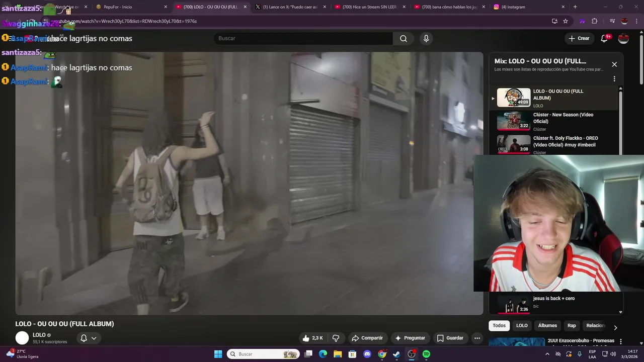Close the PepuFor tab
This screenshot has height=362, width=644.
[x=166, y=7]
